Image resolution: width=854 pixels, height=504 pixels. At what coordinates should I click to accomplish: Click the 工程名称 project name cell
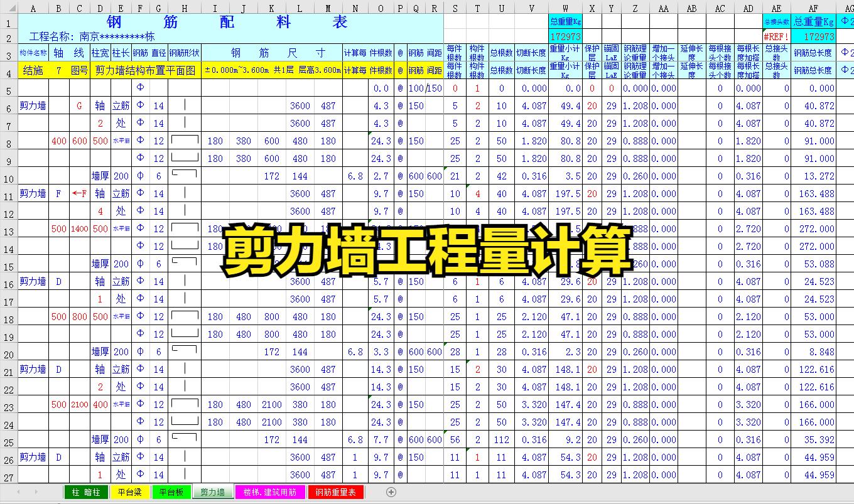pos(91,37)
